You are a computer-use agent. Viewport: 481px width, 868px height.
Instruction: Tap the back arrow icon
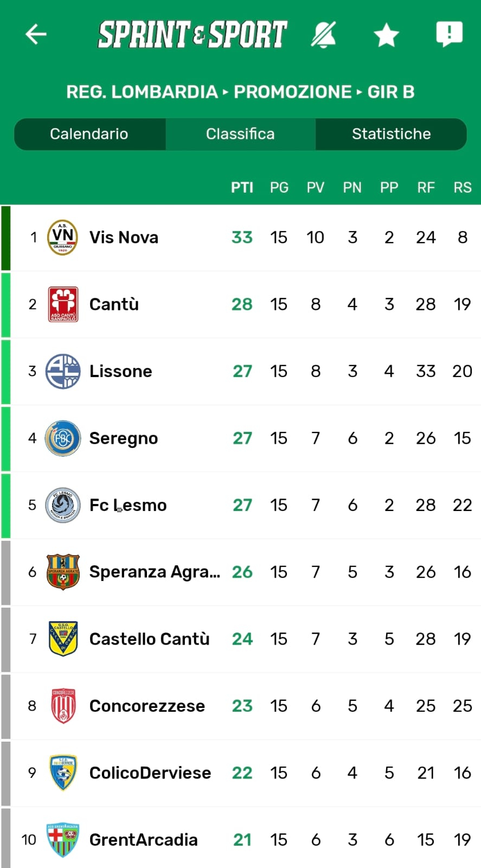click(36, 35)
